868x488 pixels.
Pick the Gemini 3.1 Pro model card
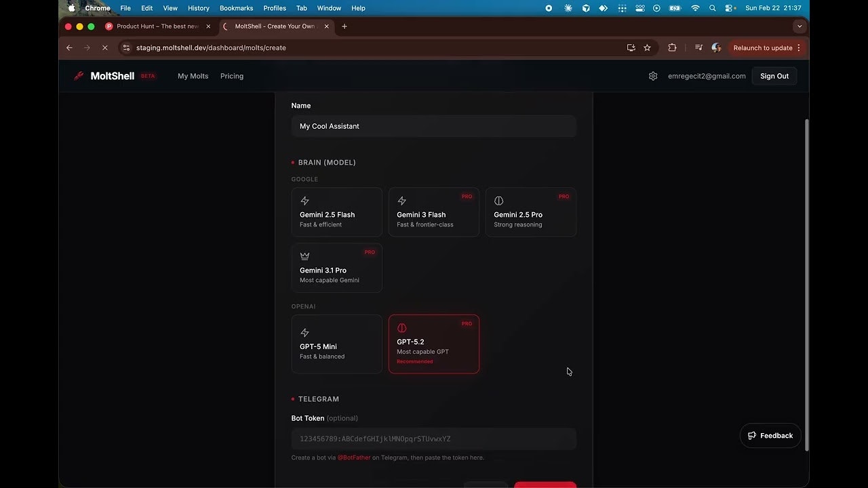337,268
